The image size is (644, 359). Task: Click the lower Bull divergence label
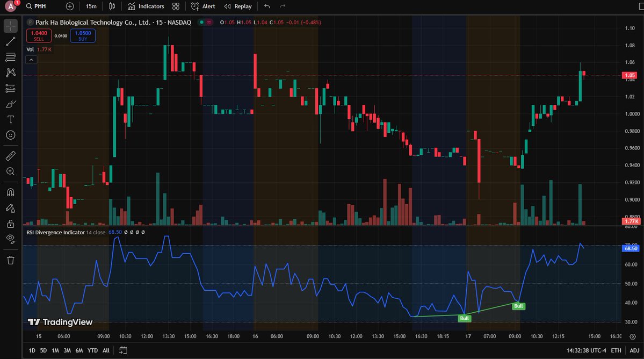coord(465,318)
